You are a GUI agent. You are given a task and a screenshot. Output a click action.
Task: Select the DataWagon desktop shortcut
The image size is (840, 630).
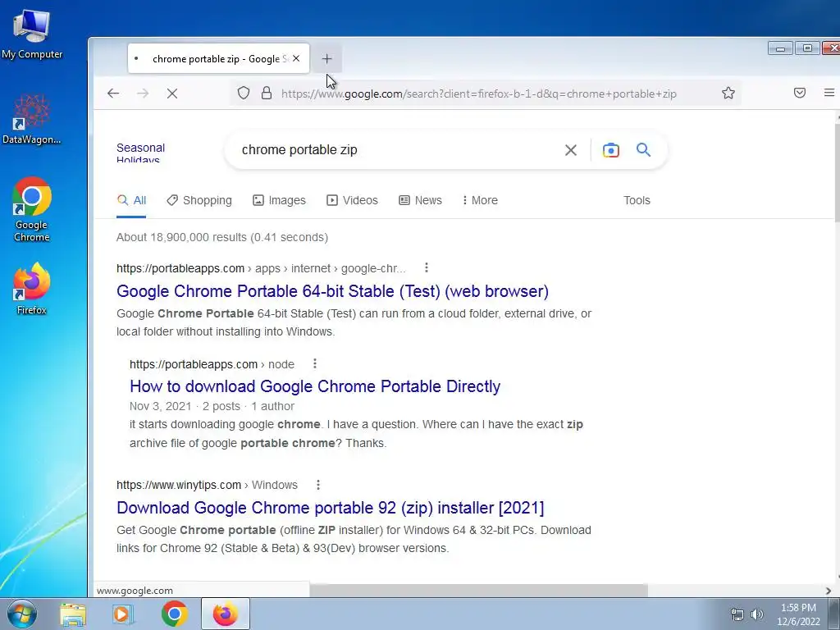click(32, 119)
